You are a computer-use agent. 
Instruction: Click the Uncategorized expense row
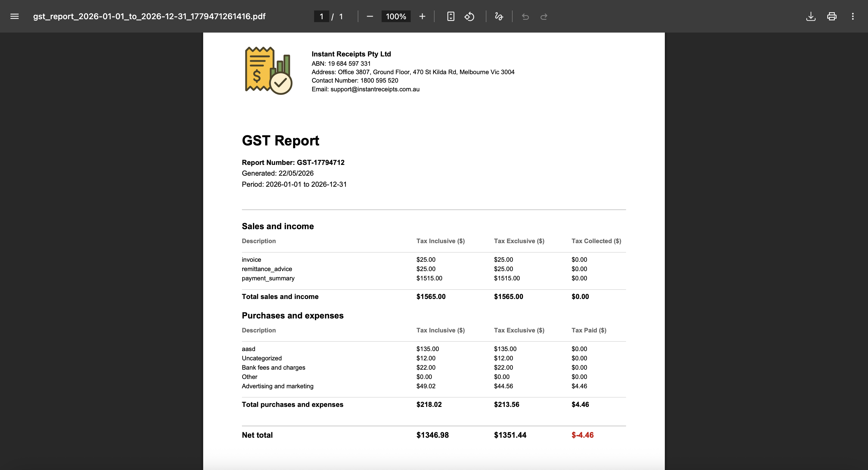[261, 358]
